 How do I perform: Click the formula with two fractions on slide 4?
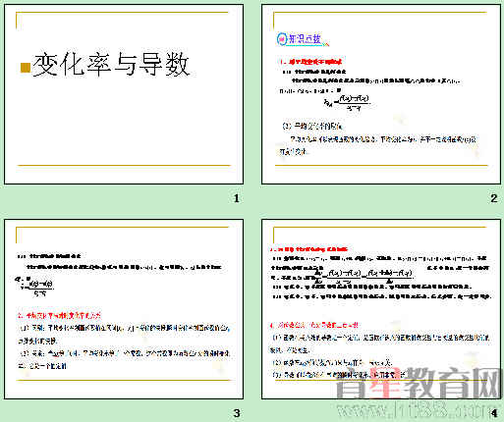[364, 276]
